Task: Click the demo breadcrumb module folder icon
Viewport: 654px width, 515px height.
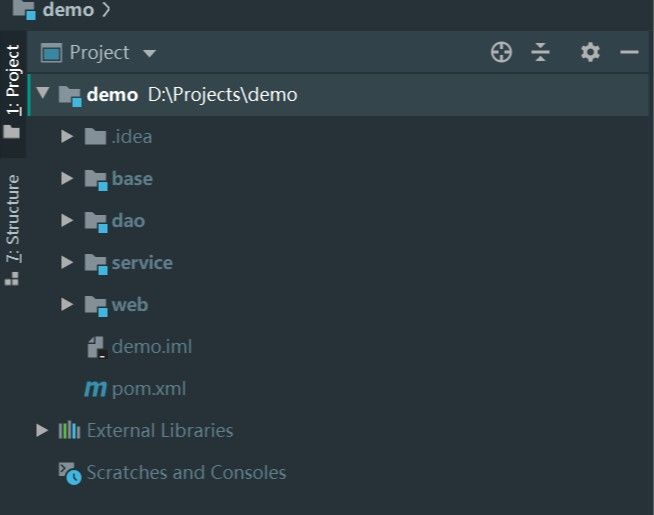Action: (x=24, y=10)
